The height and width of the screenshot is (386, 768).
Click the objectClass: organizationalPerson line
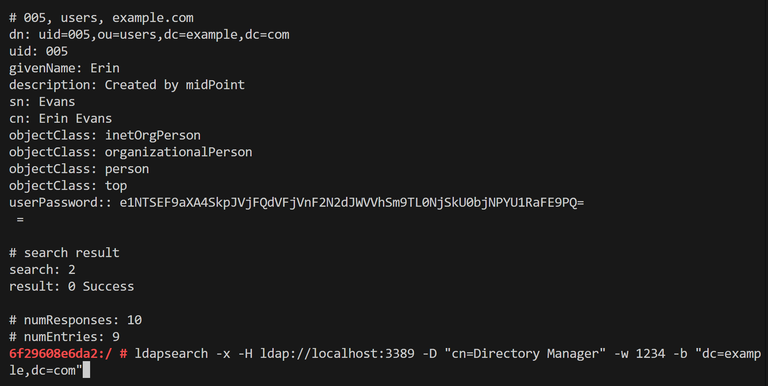(x=131, y=152)
